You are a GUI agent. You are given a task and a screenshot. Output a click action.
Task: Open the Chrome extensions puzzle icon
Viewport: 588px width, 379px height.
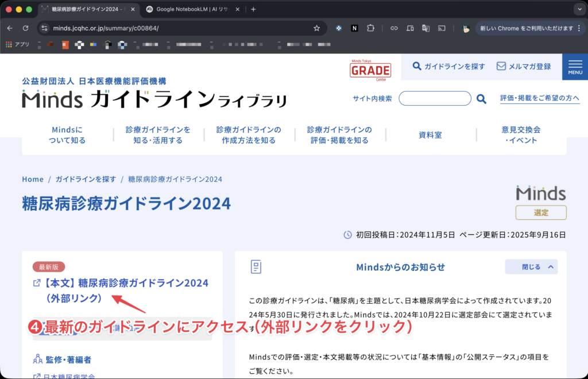(x=370, y=28)
